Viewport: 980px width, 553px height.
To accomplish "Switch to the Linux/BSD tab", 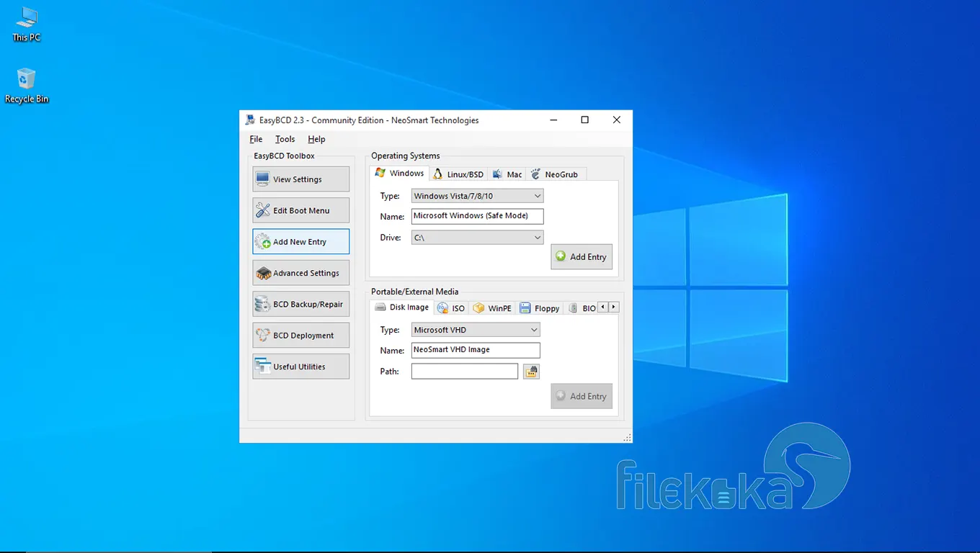I will (x=458, y=174).
